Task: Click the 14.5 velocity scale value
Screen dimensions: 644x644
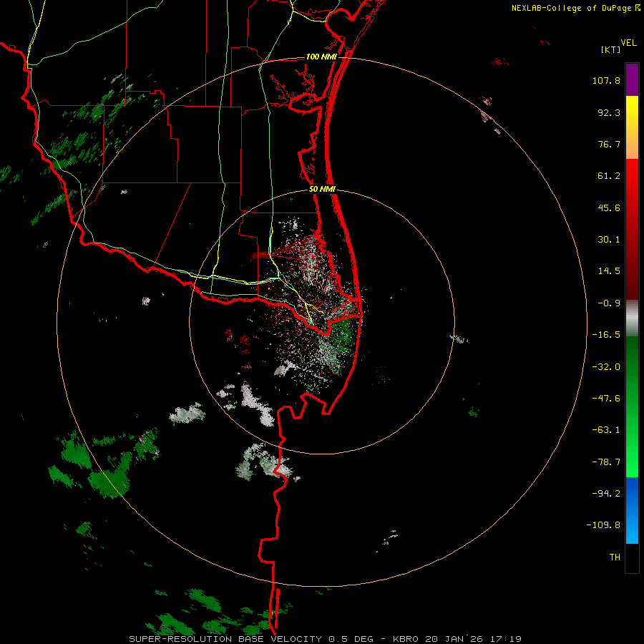Action: (x=609, y=271)
